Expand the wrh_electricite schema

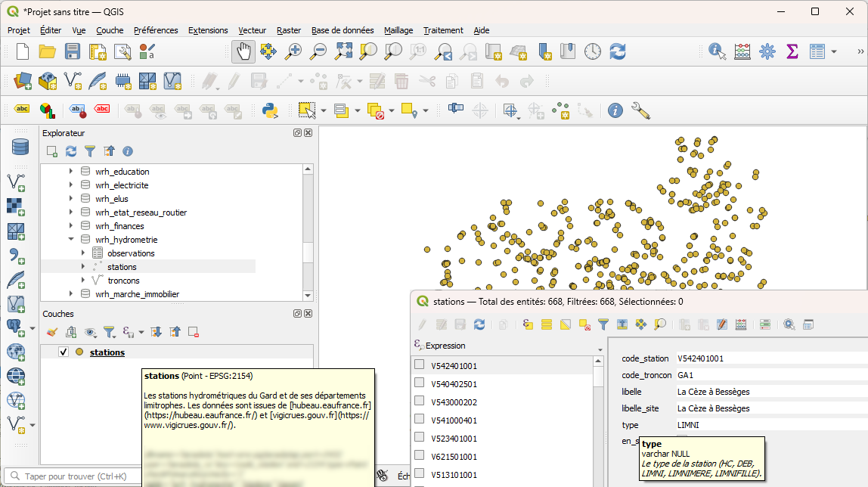tap(71, 185)
